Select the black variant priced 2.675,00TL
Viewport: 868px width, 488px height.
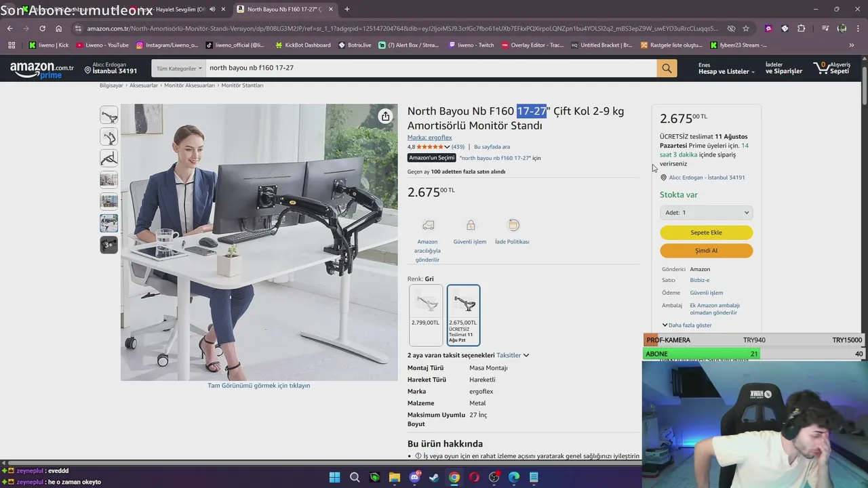click(463, 315)
